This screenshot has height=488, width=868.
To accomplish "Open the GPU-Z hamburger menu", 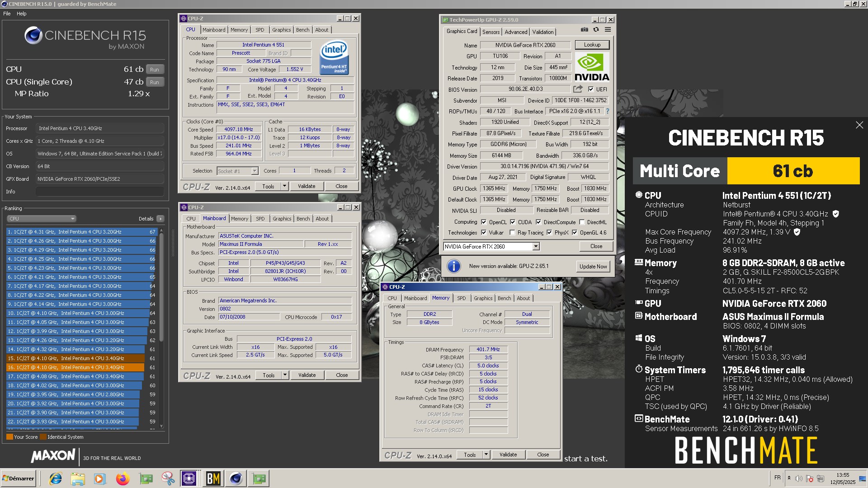I will point(608,30).
